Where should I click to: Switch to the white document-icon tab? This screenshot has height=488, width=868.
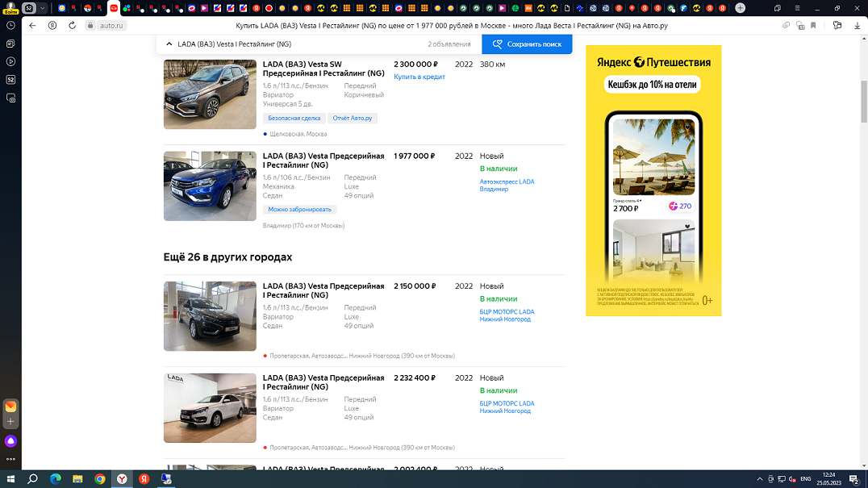pyautogui.click(x=567, y=8)
